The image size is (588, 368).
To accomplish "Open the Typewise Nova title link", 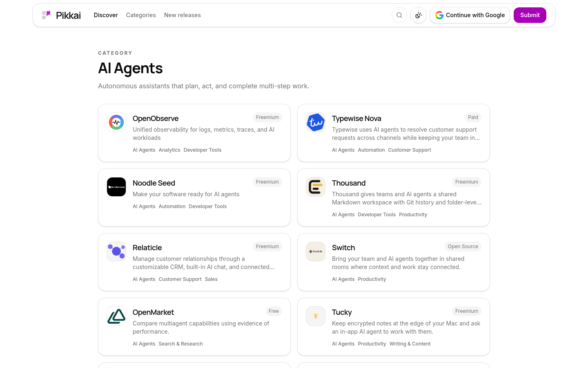I will [x=356, y=119].
